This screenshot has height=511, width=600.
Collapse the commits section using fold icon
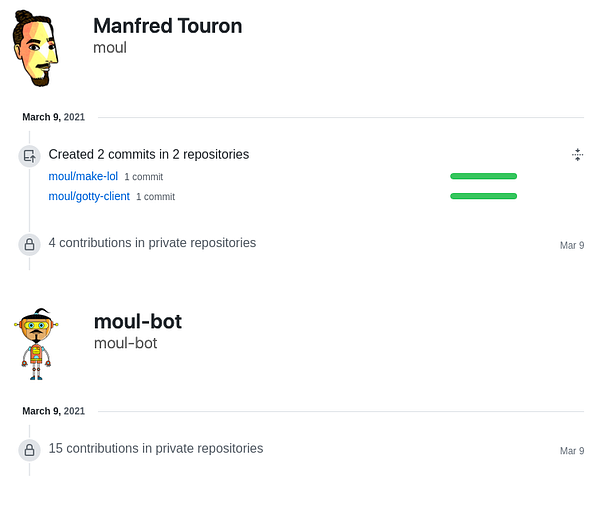[x=577, y=154]
